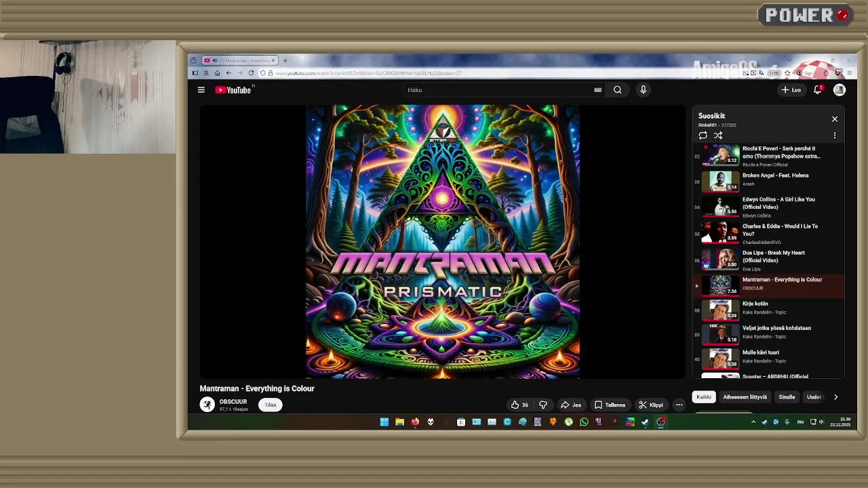Open the YouTube account avatar menu
The image size is (868, 488).
pos(840,89)
